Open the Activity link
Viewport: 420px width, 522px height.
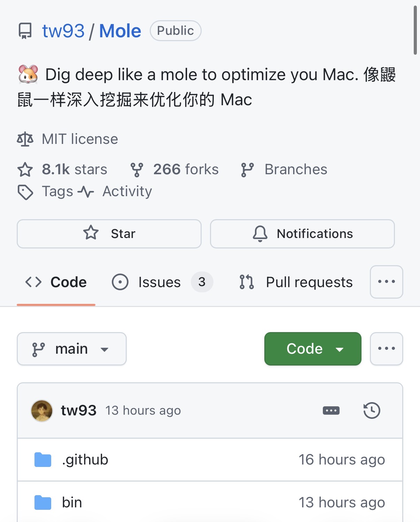tap(127, 191)
